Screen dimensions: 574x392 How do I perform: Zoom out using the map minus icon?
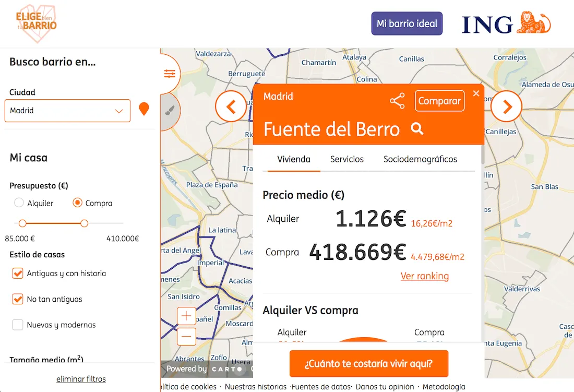click(x=186, y=337)
